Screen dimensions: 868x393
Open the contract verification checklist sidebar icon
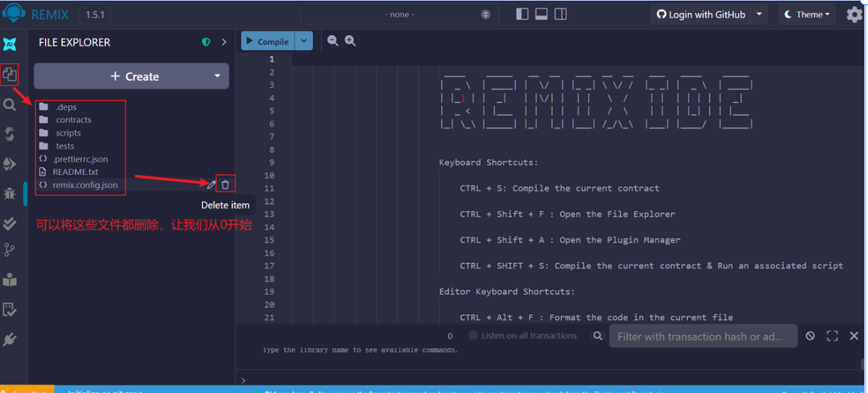10,310
